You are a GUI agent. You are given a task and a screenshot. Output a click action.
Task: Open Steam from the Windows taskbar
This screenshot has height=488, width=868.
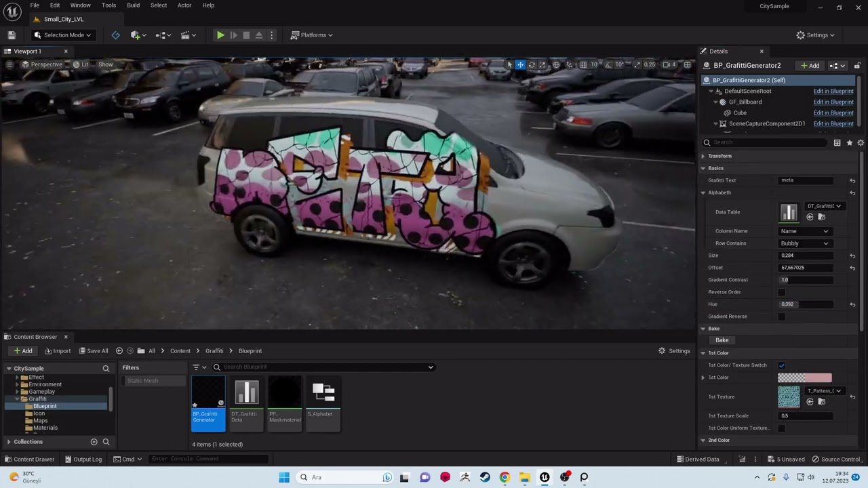tap(485, 477)
